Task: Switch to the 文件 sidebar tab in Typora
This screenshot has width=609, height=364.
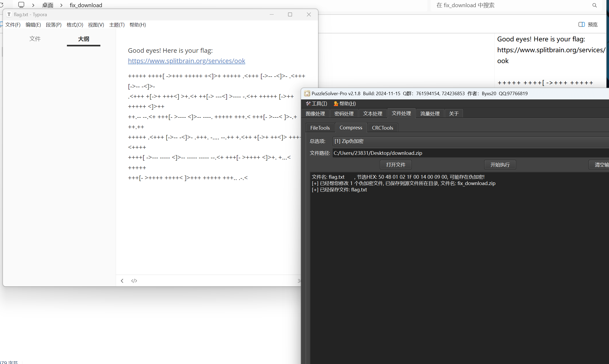Action: coord(35,39)
